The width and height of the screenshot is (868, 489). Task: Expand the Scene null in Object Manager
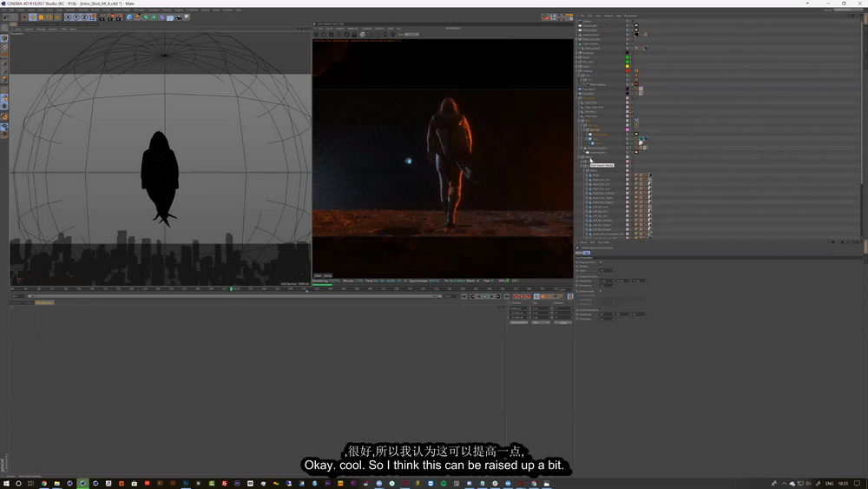(577, 57)
